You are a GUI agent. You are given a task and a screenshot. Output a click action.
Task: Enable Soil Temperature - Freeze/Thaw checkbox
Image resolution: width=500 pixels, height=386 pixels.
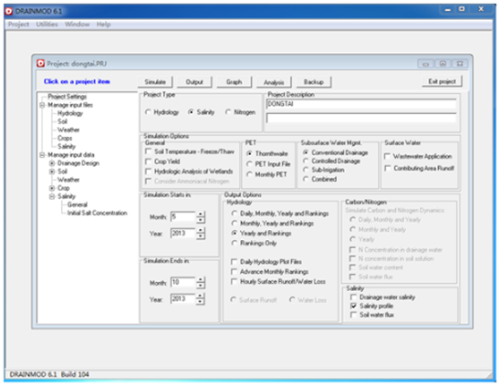click(148, 152)
